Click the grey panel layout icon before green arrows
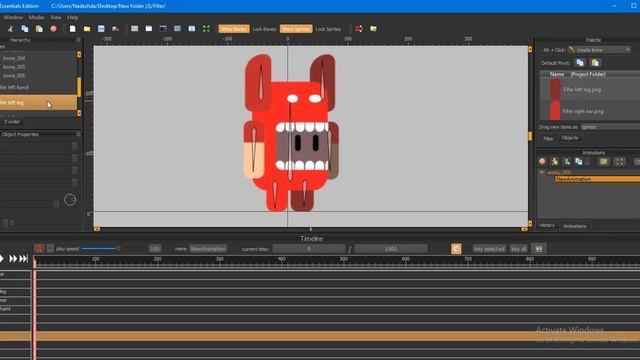This screenshot has width=640, height=360. 177,29
